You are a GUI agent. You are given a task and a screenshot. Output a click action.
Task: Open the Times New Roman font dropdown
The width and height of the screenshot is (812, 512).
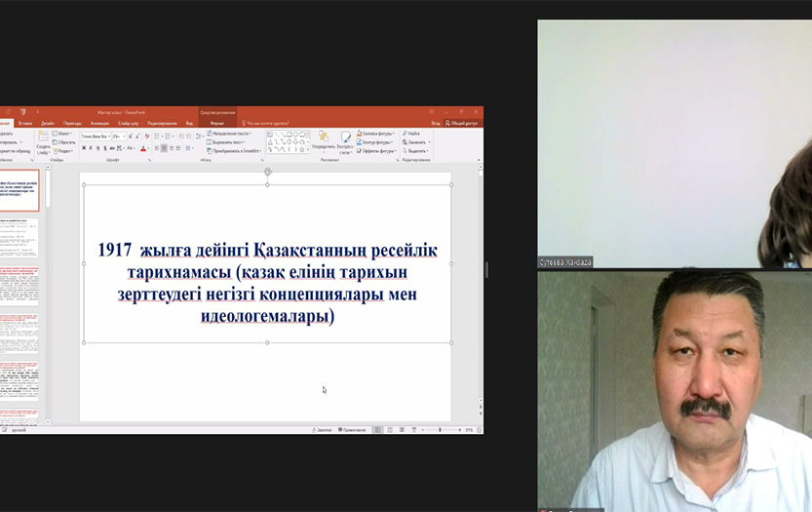(x=96, y=136)
